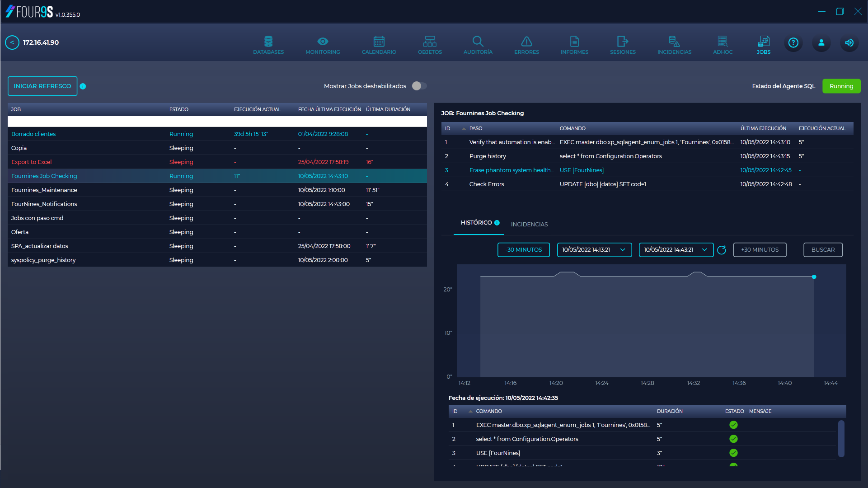Image resolution: width=868 pixels, height=488 pixels.
Task: Select the Fournines_Maintenance job row
Action: pos(44,190)
